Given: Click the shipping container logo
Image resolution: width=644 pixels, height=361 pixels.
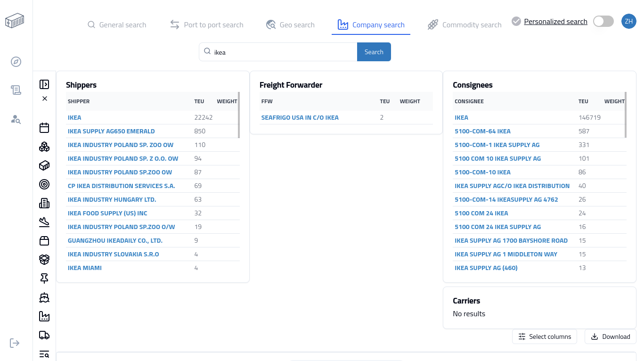Looking at the screenshot, I should tap(15, 21).
